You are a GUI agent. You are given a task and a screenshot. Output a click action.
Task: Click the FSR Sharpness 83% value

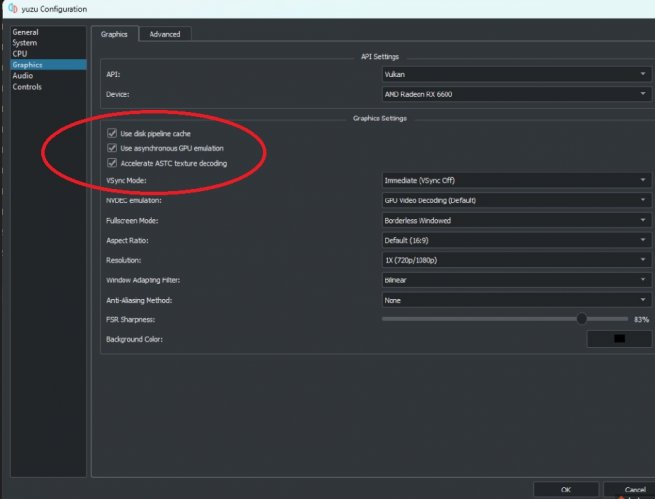pyautogui.click(x=641, y=319)
